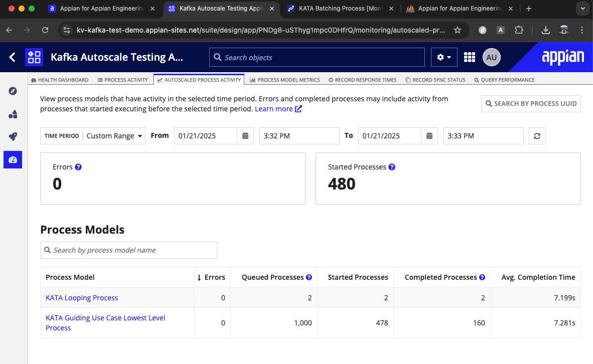Click the 7.281s completion time value
Viewport: 593px width, 364px height.
pyautogui.click(x=564, y=323)
